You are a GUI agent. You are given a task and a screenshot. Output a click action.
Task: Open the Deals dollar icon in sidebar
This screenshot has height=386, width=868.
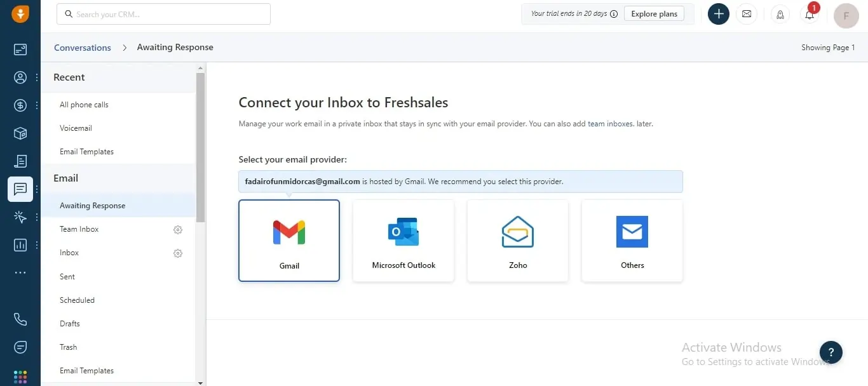pos(20,105)
